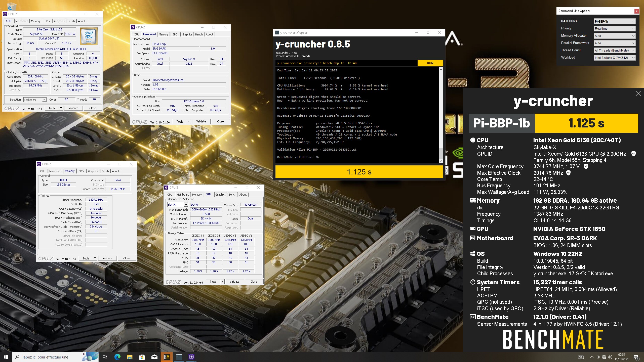The height and width of the screenshot is (362, 644).
Task: Open the Windows Start menu
Action: 6,357
